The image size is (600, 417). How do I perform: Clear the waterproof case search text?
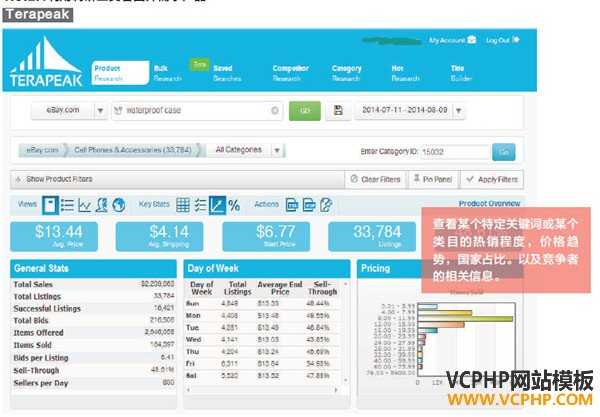[275, 111]
